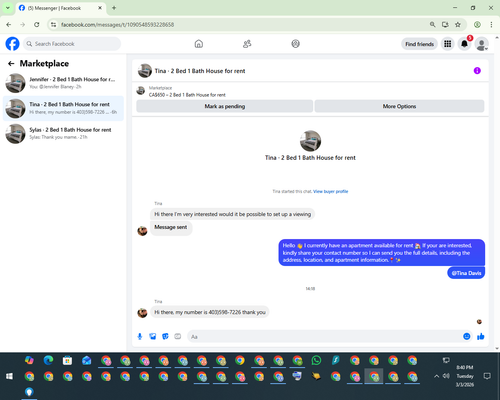Close the Messenger Facebook tab
Viewport: 500px width, 400px height.
(x=100, y=8)
